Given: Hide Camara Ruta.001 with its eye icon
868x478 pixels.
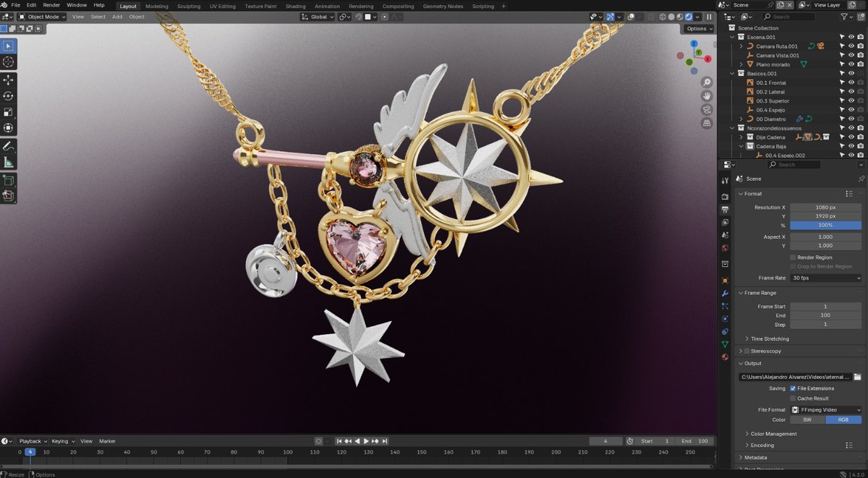Looking at the screenshot, I should coord(851,46).
